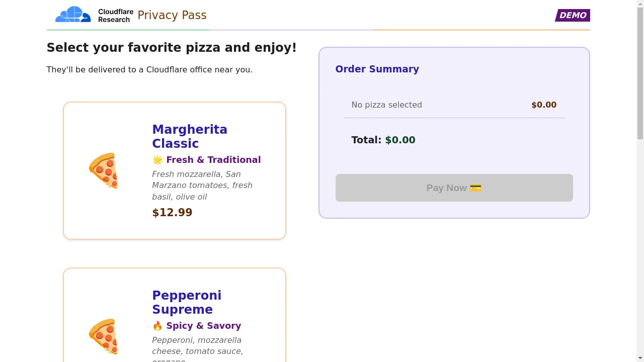Screen dimensions: 644x362
Task: Open the Privacy Pass title link
Action: pyautogui.click(x=172, y=15)
